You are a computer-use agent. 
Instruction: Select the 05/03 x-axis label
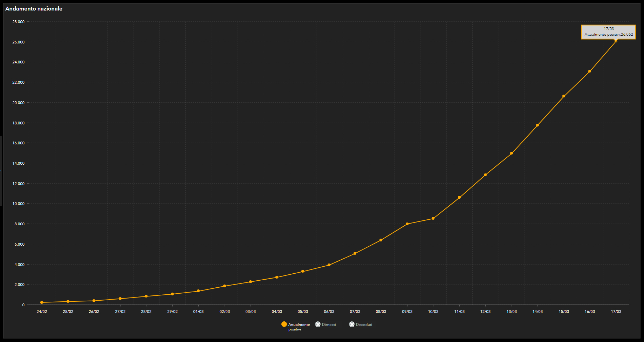click(303, 312)
